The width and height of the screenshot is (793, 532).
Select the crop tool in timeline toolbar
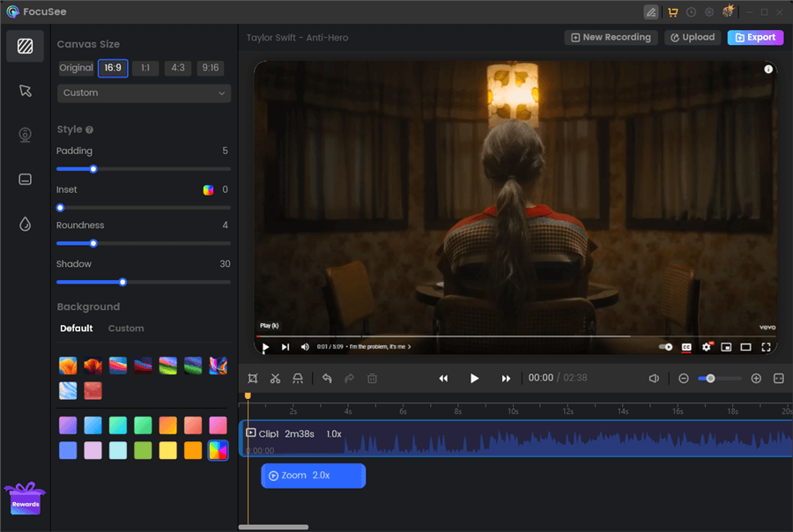coord(253,378)
